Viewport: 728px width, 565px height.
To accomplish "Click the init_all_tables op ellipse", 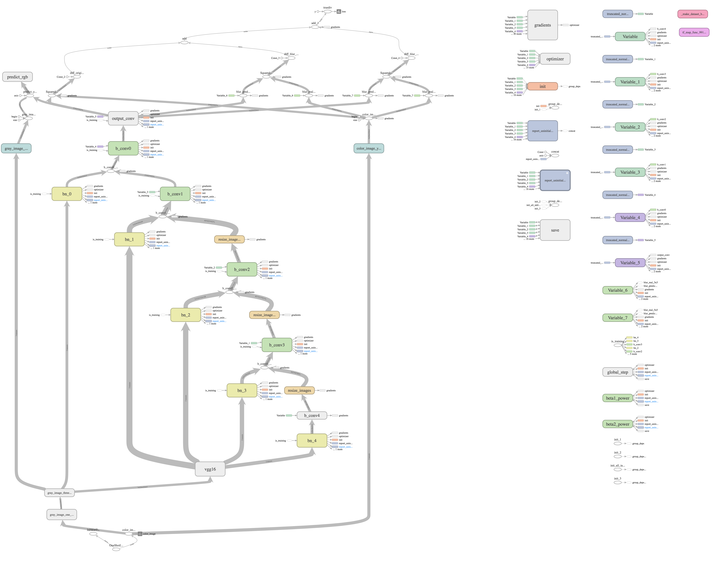I will point(618,469).
